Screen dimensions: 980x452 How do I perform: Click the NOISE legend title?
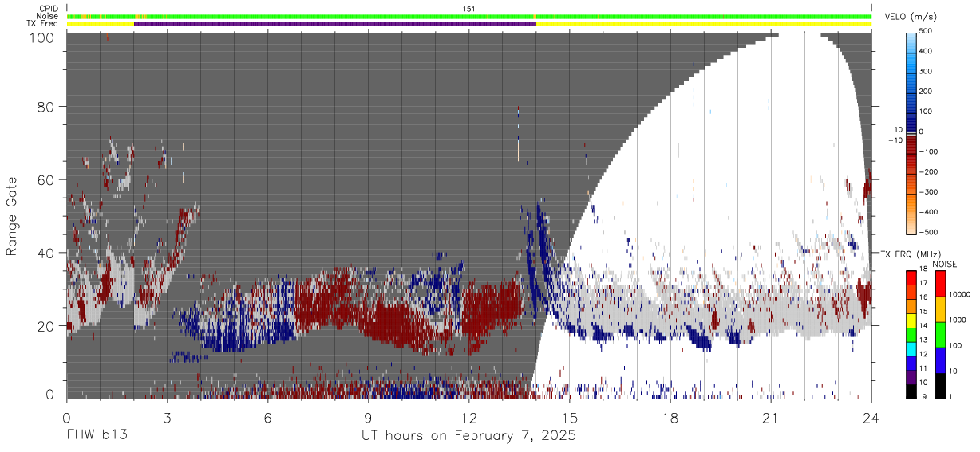pos(946,264)
